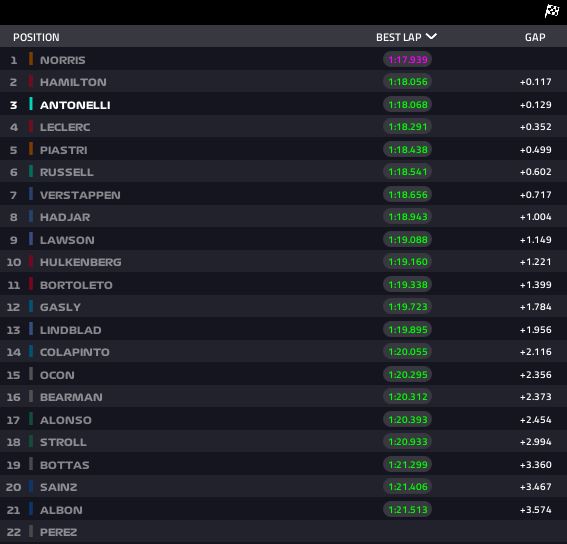Click Verstappen's lap time badge 1:18.656
The width and height of the screenshot is (567, 544).
[x=408, y=195]
